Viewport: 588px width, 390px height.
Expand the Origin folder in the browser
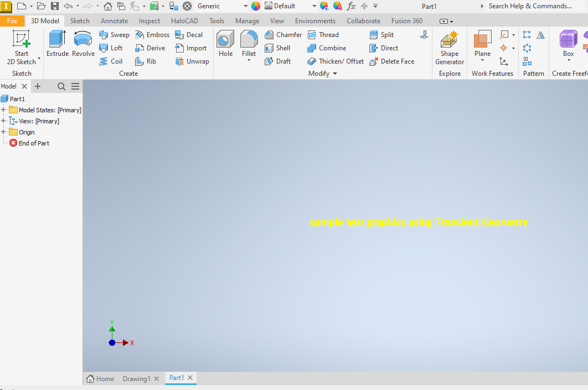[x=4, y=132]
